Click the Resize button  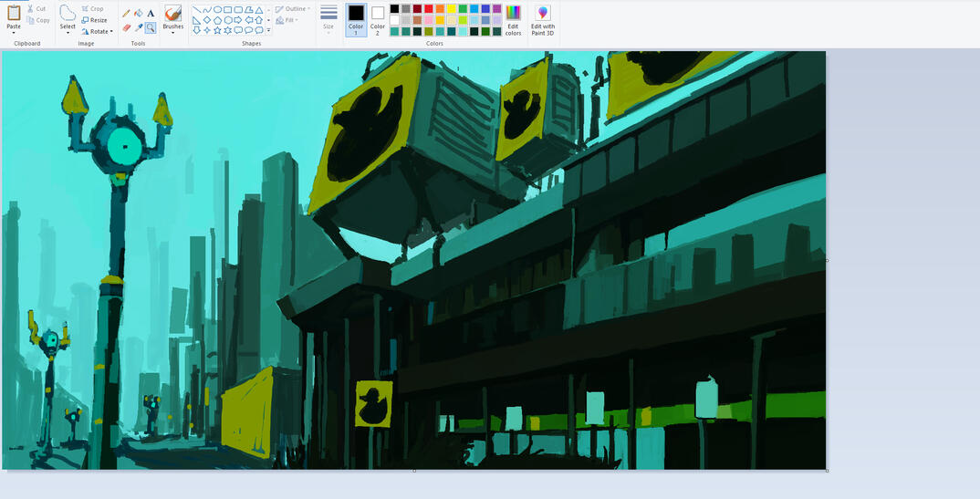pos(93,20)
